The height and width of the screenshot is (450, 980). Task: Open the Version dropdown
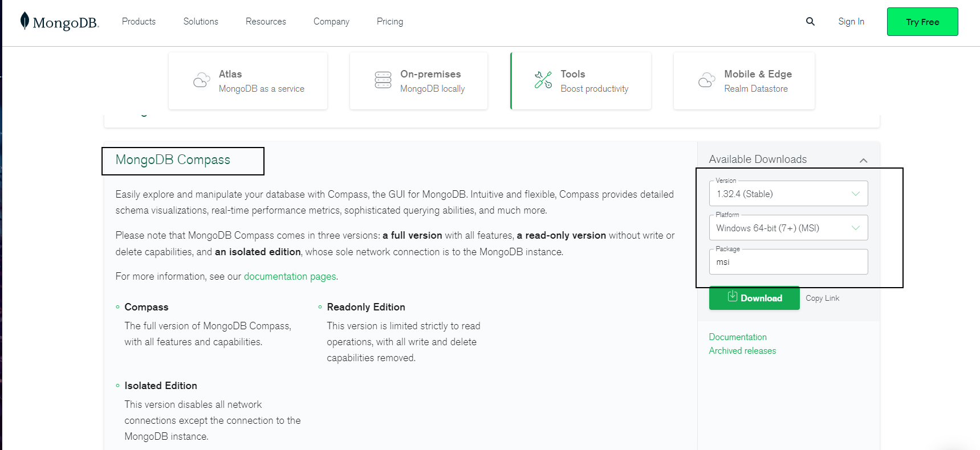click(x=788, y=194)
